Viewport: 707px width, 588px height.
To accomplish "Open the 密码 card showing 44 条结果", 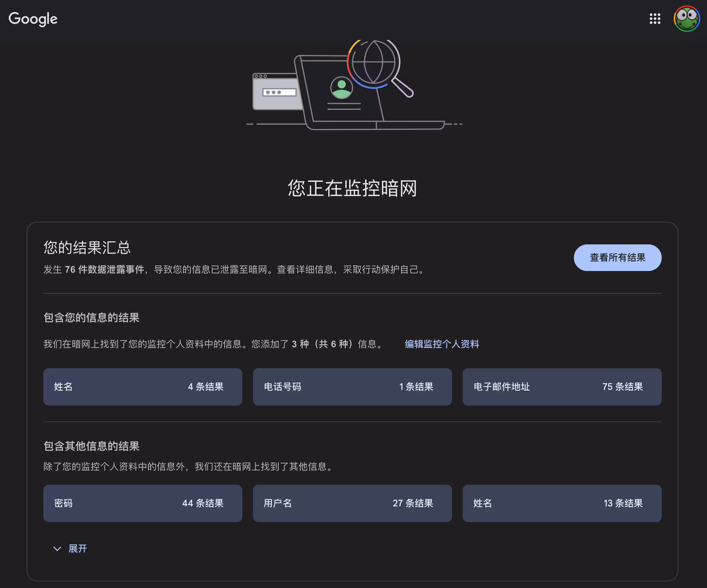I will tap(142, 503).
